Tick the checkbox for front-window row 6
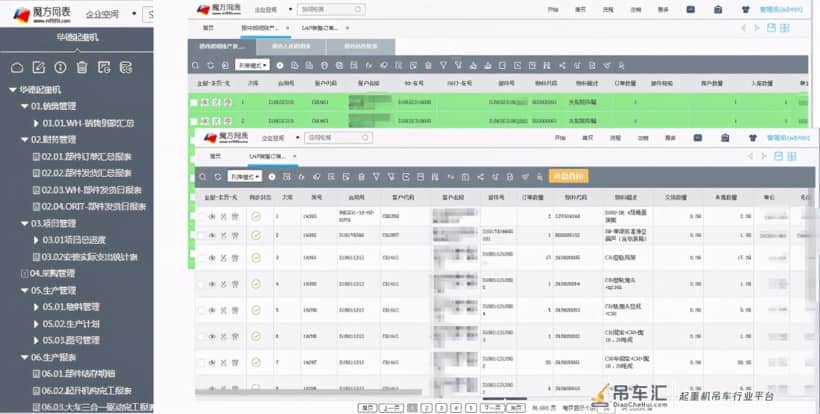Screen dimensions: 820x414 point(201,337)
